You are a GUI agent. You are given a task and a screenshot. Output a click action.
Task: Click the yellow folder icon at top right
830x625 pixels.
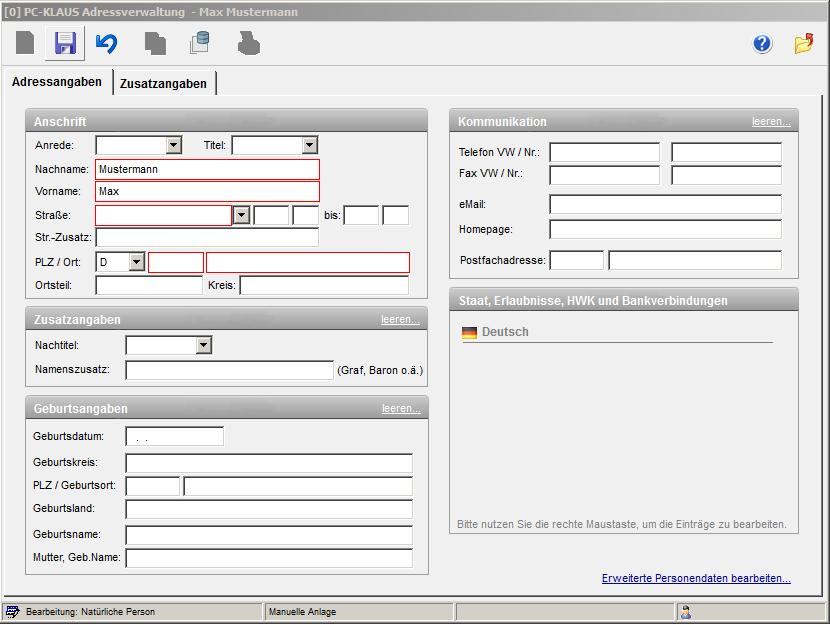tap(803, 43)
